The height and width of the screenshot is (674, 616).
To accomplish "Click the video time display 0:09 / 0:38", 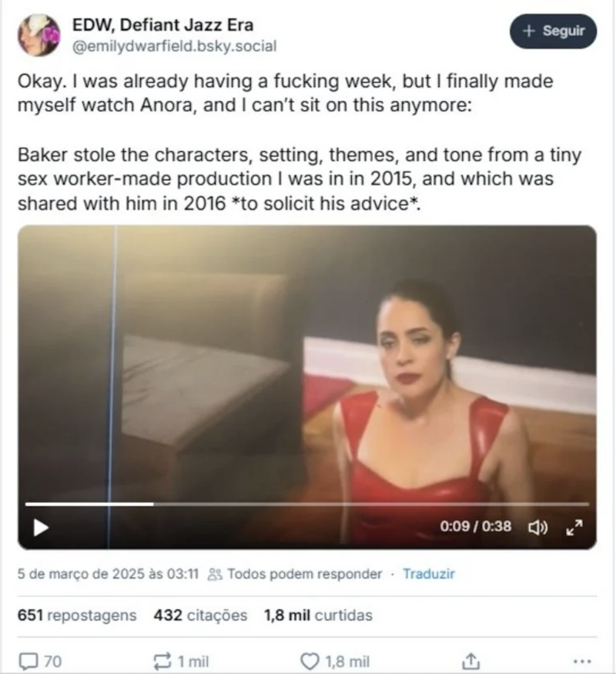I will (475, 527).
